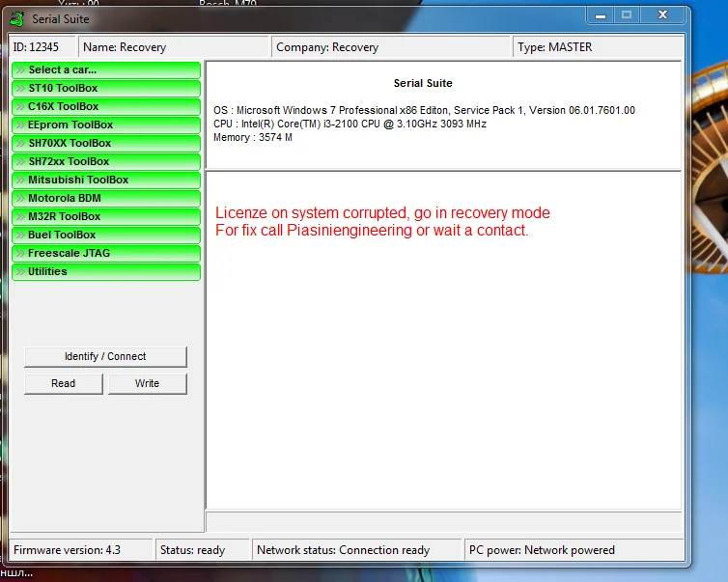
Task: Open Motorola BDM section
Action: click(x=106, y=198)
